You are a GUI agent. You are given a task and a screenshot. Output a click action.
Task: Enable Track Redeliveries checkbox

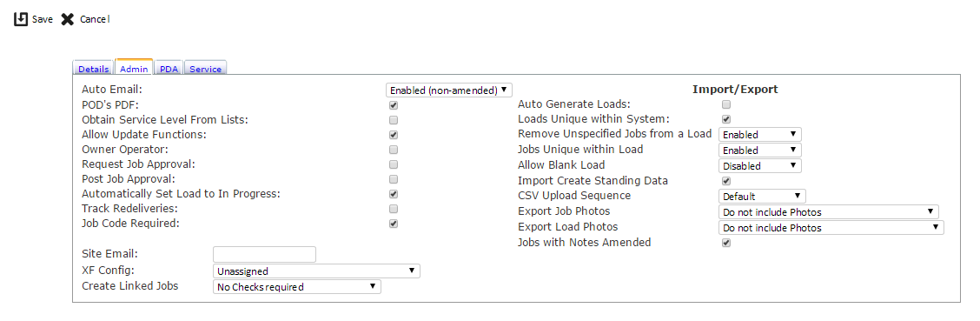pyautogui.click(x=394, y=209)
